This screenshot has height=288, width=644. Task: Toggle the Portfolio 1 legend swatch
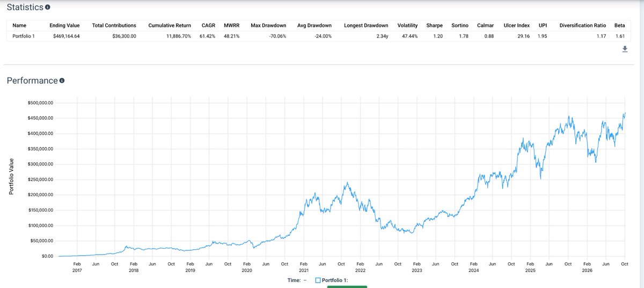click(318, 280)
